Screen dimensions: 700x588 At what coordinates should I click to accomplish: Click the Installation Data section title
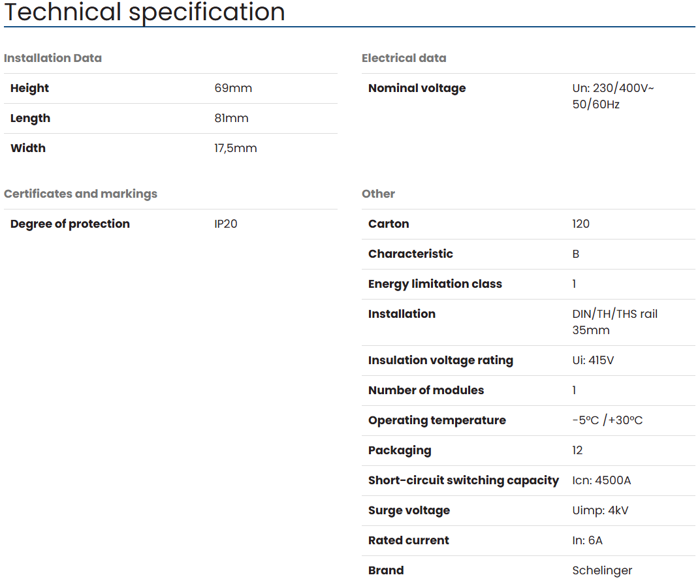[x=53, y=58]
